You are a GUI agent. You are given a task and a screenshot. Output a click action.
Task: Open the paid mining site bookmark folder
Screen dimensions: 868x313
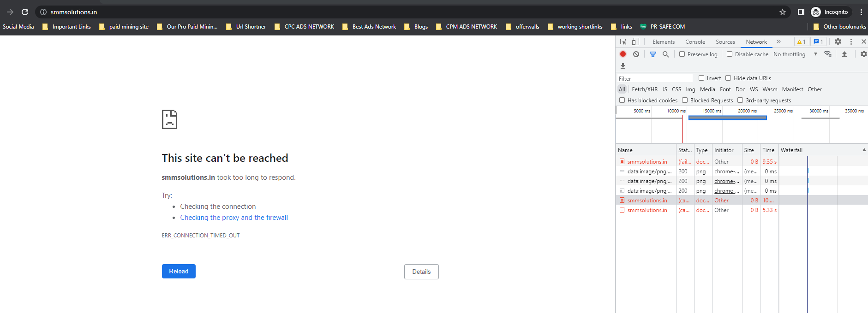click(x=124, y=27)
